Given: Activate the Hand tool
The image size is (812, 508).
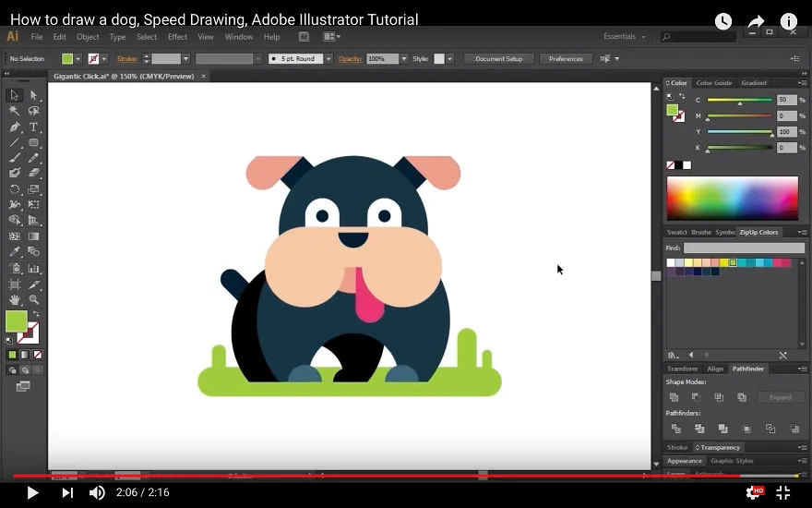Looking at the screenshot, I should tap(15, 299).
